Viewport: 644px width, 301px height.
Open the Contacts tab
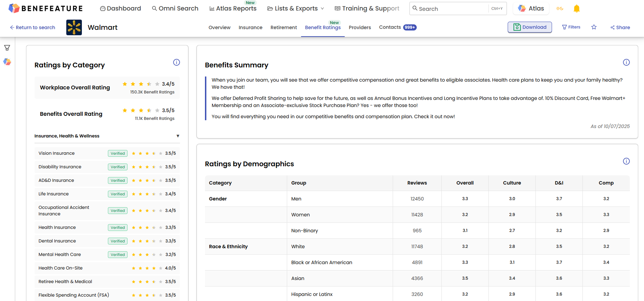pyautogui.click(x=390, y=27)
